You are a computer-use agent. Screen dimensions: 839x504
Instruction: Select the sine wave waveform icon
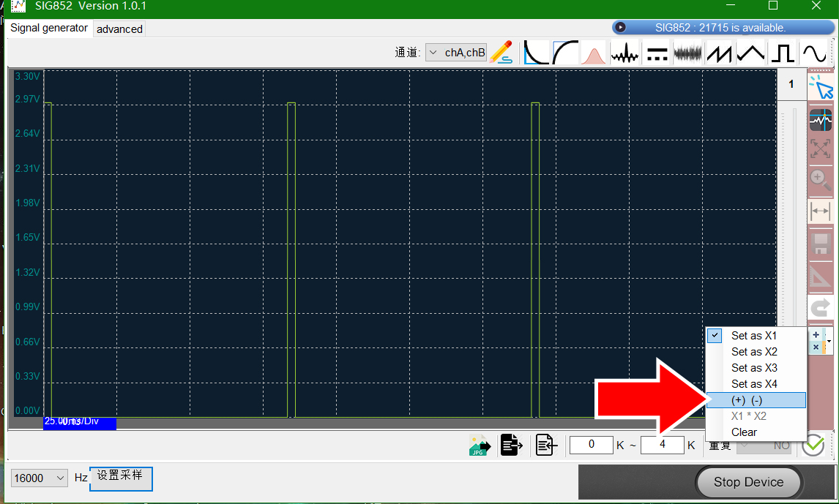coord(813,53)
